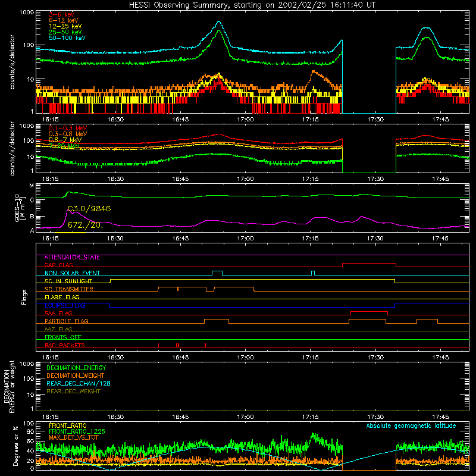Click the 0.3-0.8 MeV legend label
Image resolution: width=476 pixels, height=476 pixels.
pos(68,134)
